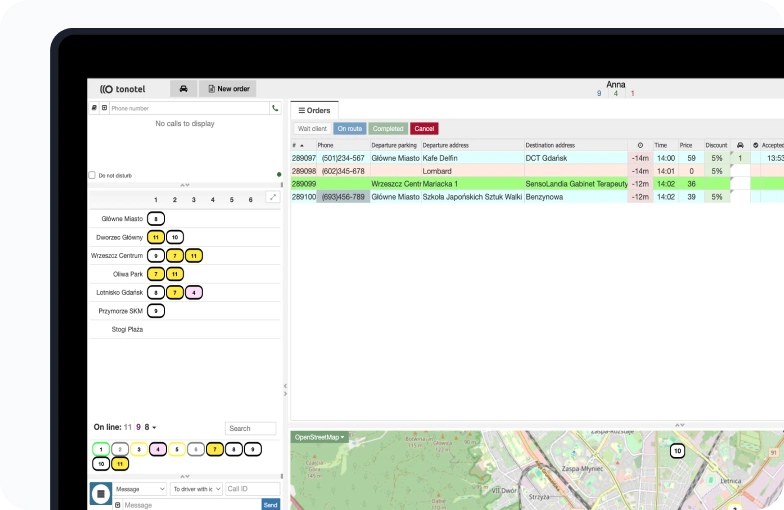The width and height of the screenshot is (784, 510).
Task: Click the template icon left of Message input
Action: click(x=117, y=505)
